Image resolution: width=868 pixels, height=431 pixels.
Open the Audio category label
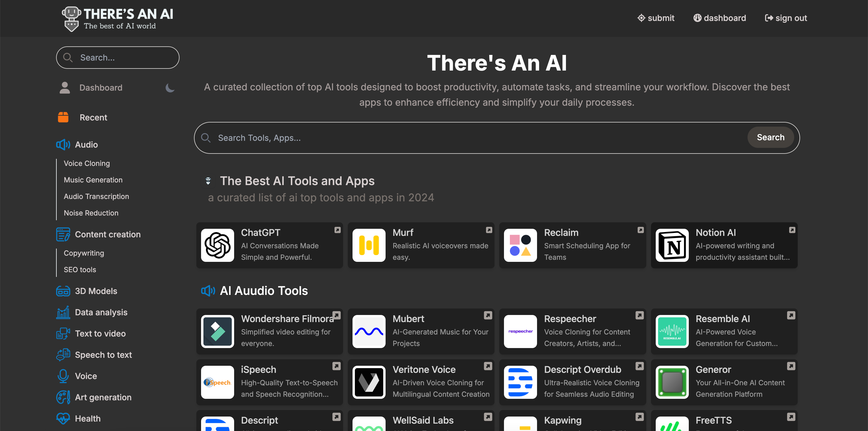[x=86, y=145]
